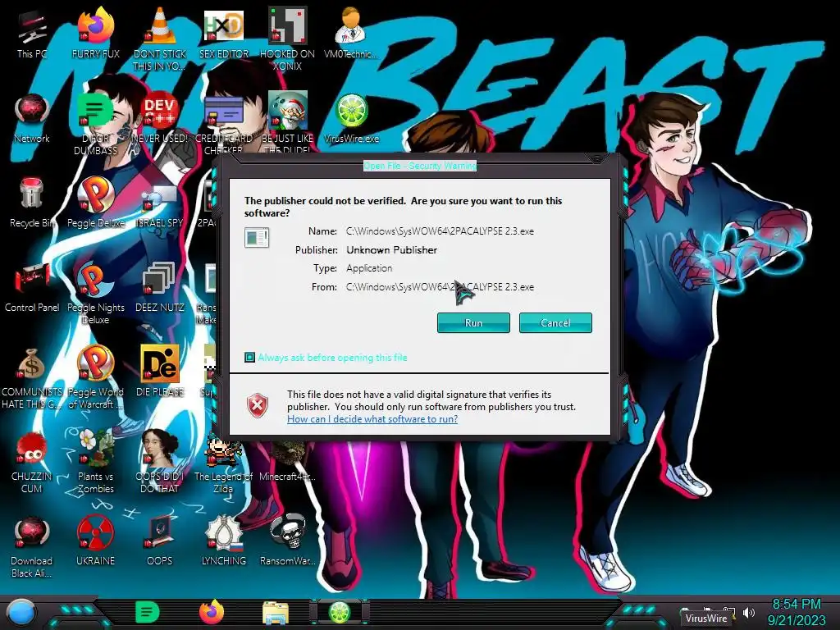The height and width of the screenshot is (630, 840).
Task: Select the HOOKED ON XONIX shortcut
Action: 287,39
